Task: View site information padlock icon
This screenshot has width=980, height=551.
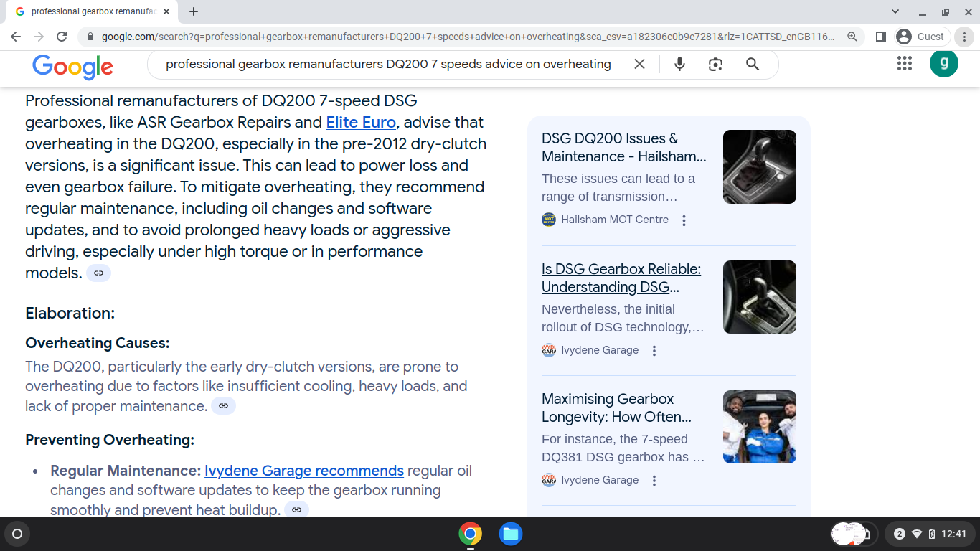Action: tap(90, 37)
